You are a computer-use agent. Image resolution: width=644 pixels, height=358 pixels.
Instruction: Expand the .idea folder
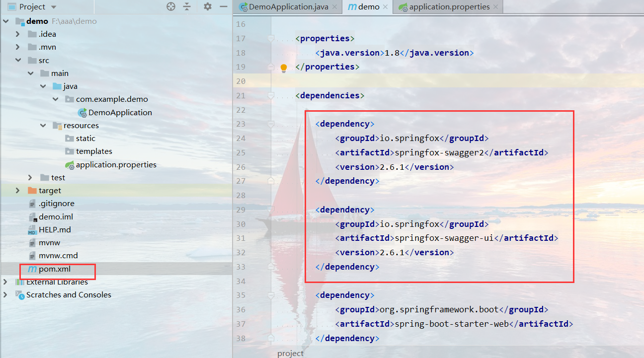pos(16,34)
